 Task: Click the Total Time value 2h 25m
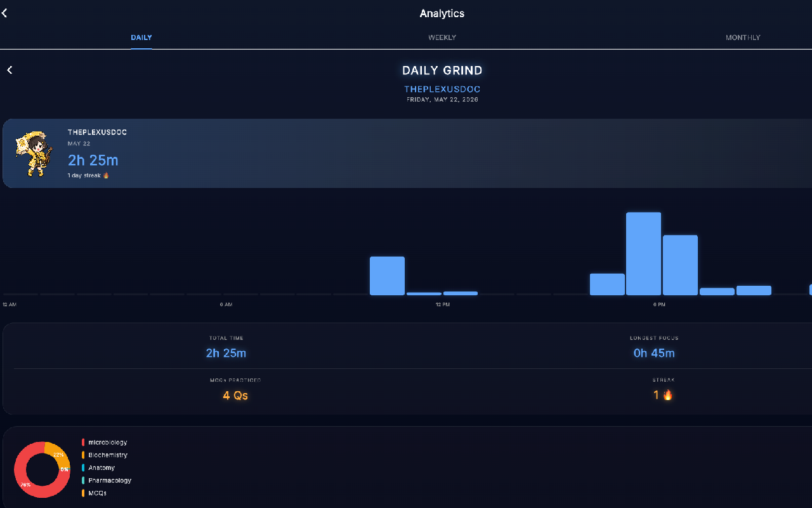pyautogui.click(x=226, y=353)
